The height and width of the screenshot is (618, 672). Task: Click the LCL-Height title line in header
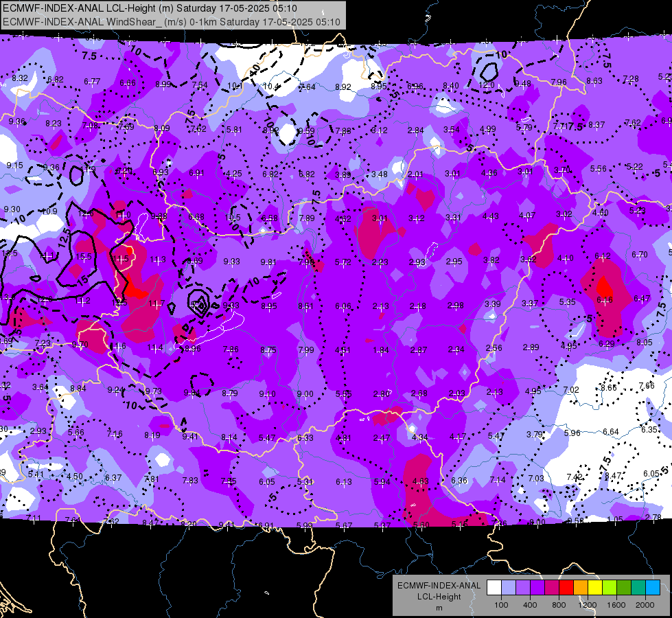click(x=150, y=8)
